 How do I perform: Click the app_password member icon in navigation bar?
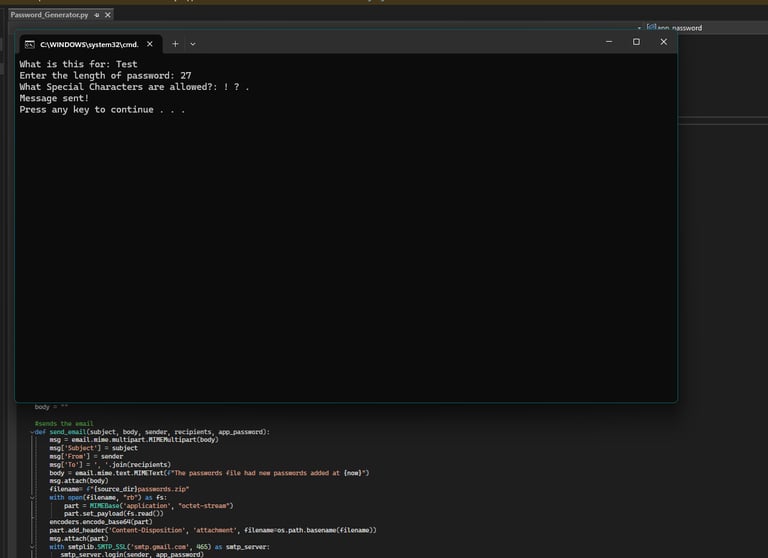click(651, 27)
